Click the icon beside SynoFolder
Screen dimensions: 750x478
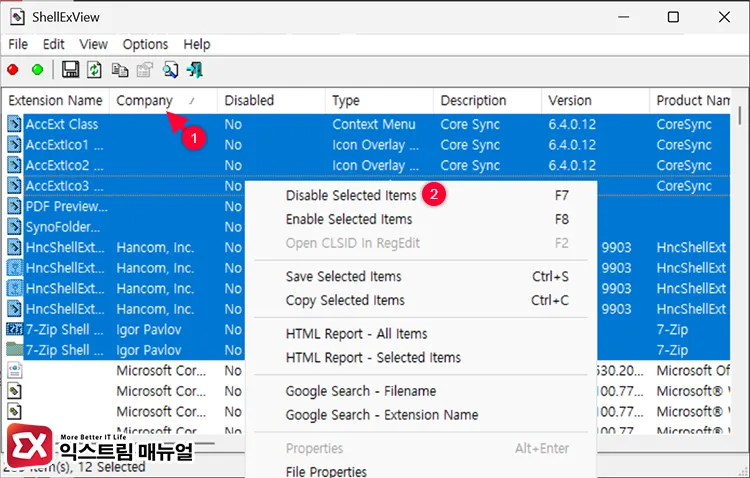pos(14,227)
